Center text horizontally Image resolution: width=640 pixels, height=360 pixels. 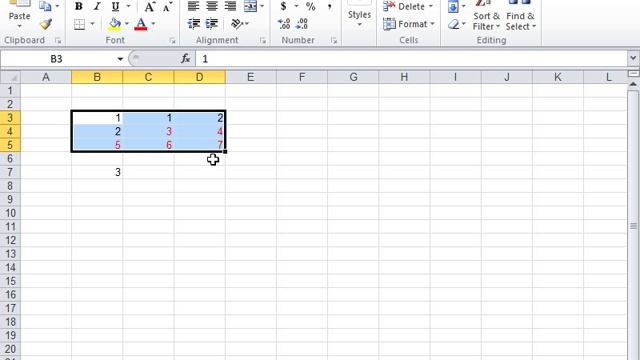212,6
